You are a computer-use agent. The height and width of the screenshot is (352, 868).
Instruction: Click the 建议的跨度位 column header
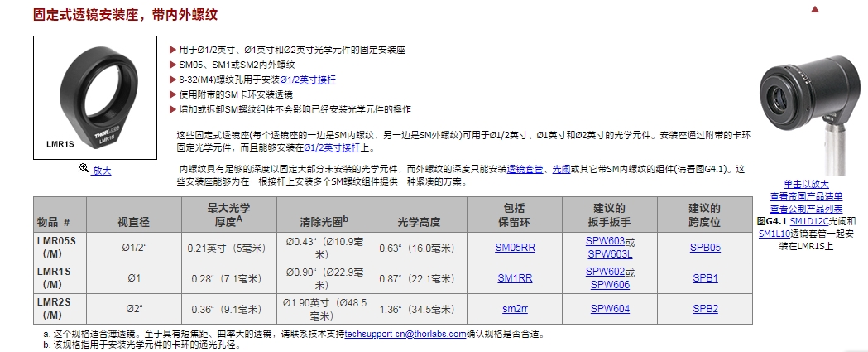point(705,215)
